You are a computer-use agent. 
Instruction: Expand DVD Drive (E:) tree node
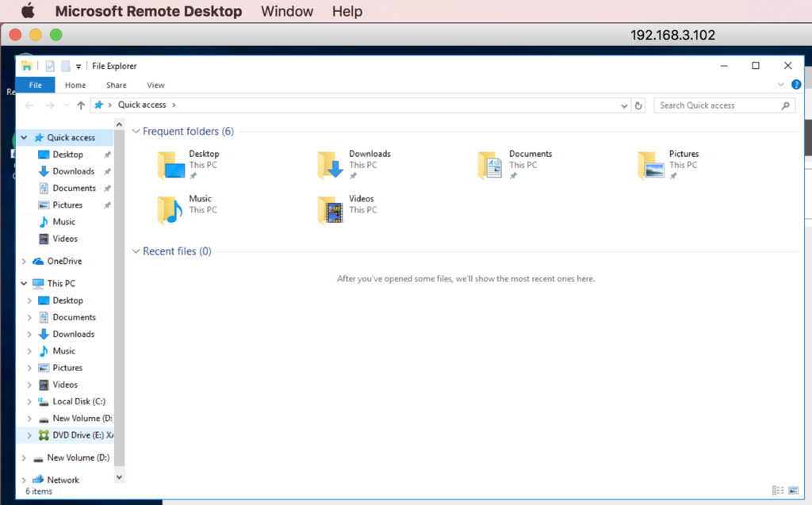click(x=29, y=435)
